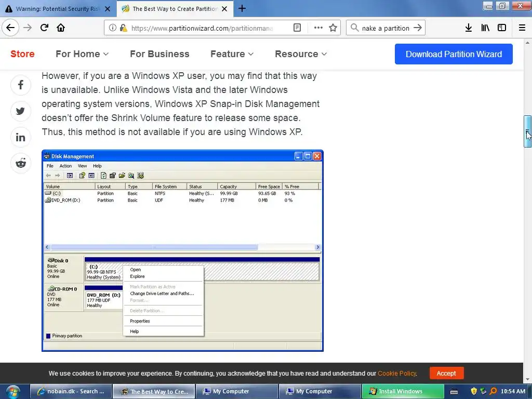
Task: Accept the cookie notice
Action: (446, 373)
